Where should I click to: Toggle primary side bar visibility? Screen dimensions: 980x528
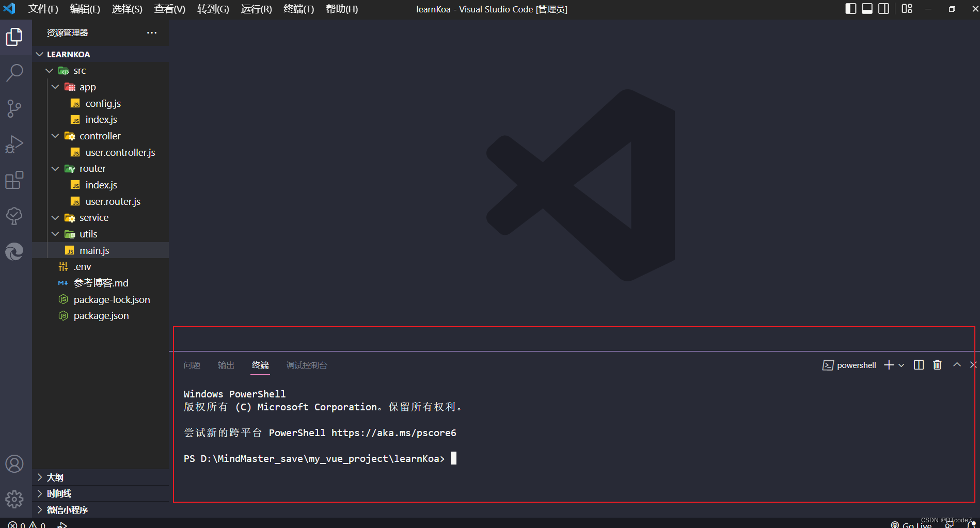[851, 9]
